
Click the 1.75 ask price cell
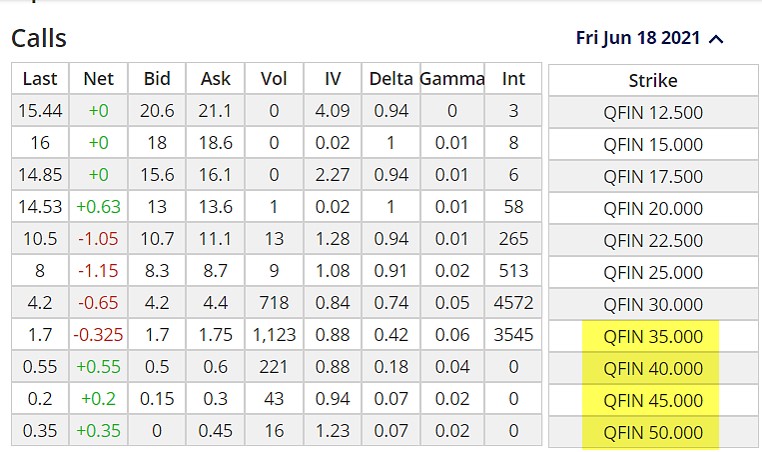click(x=216, y=337)
